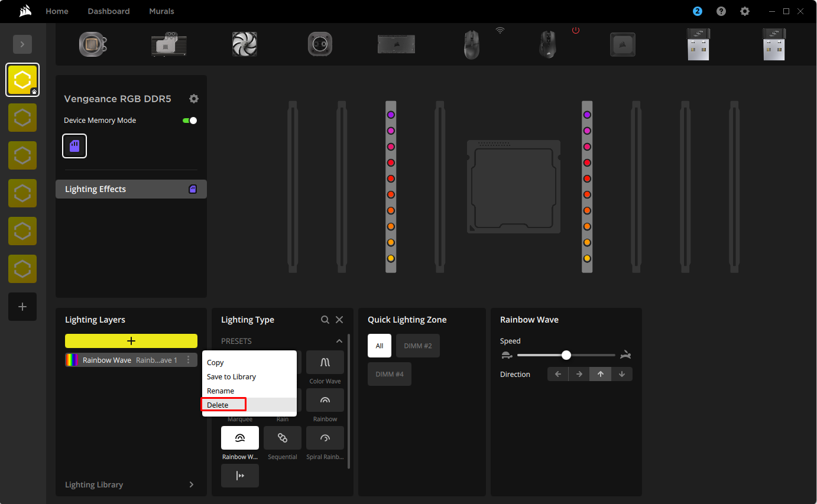Click the Lighting Layers heading
This screenshot has width=817, height=504.
click(x=95, y=320)
